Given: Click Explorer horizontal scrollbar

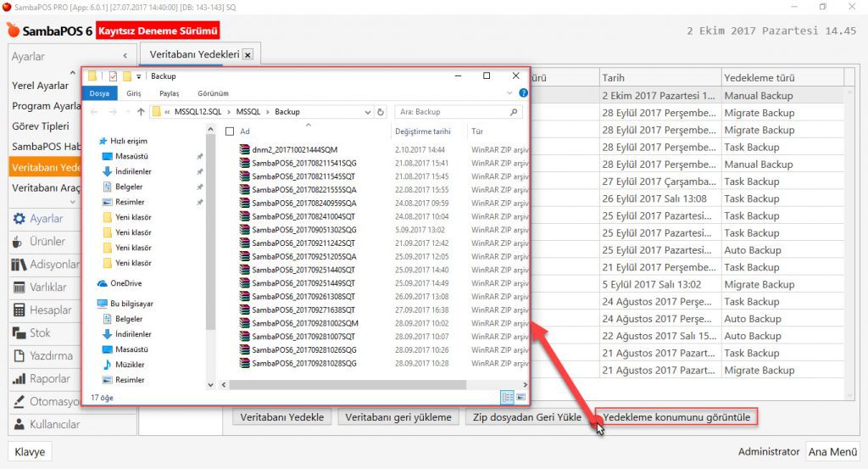Looking at the screenshot, I should (x=348, y=384).
